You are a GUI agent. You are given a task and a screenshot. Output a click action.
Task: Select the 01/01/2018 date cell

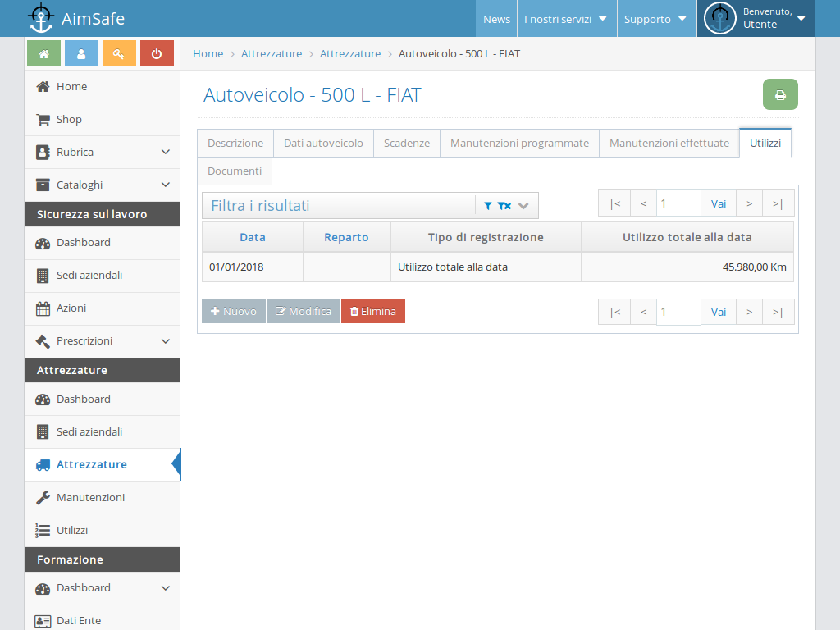[x=253, y=267]
